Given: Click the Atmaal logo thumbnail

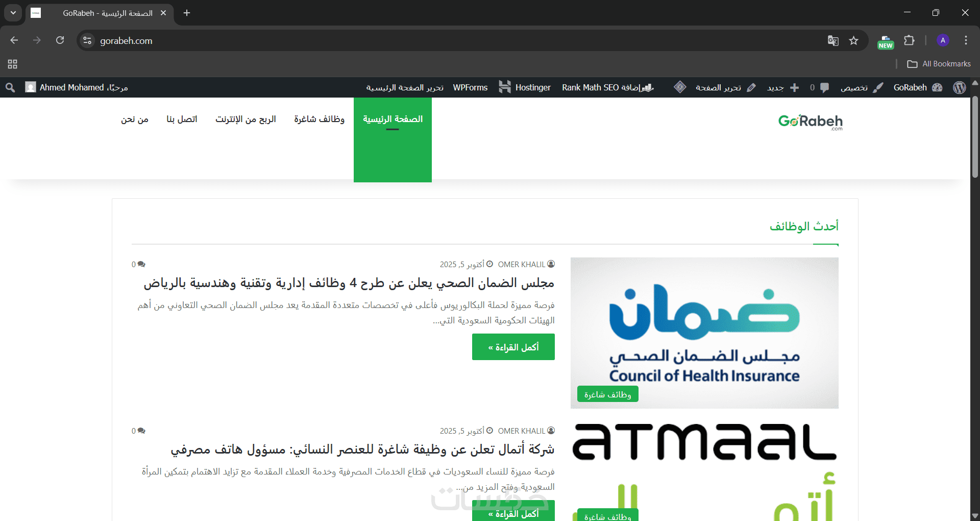Looking at the screenshot, I should 704,472.
